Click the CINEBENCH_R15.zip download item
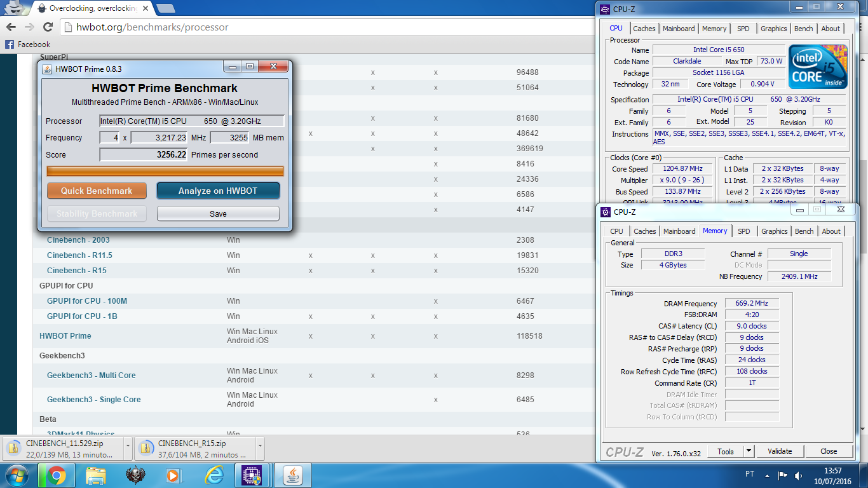 193,449
